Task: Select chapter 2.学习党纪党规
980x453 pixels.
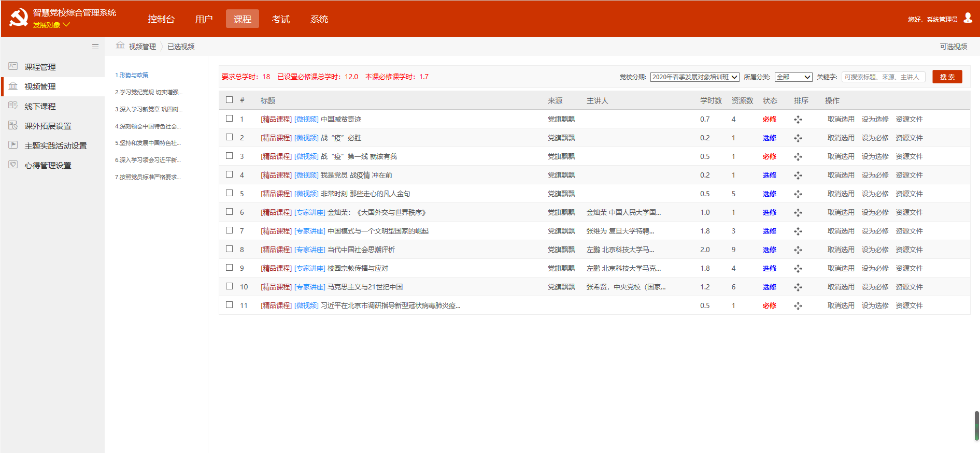Action: [149, 92]
